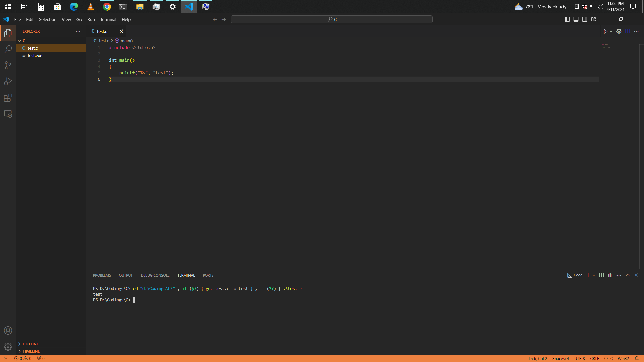Open the Explorer view in activity bar

pyautogui.click(x=8, y=33)
